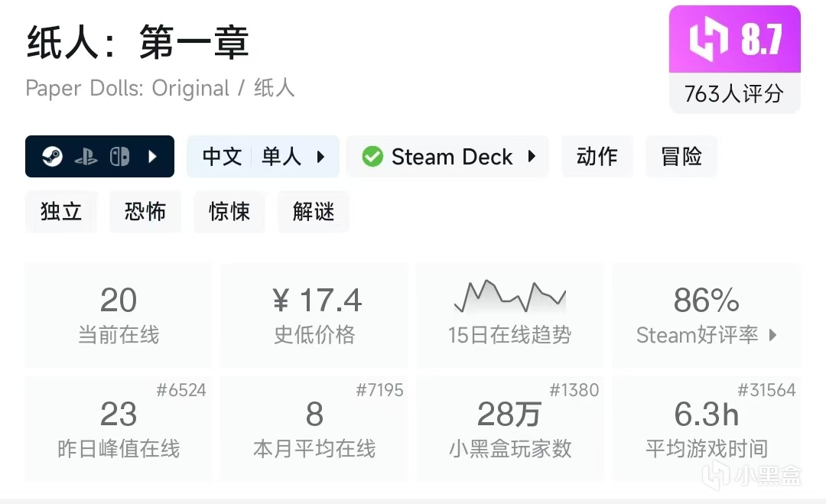Select the 独立 genre tag
The height and width of the screenshot is (504, 826).
(x=61, y=212)
